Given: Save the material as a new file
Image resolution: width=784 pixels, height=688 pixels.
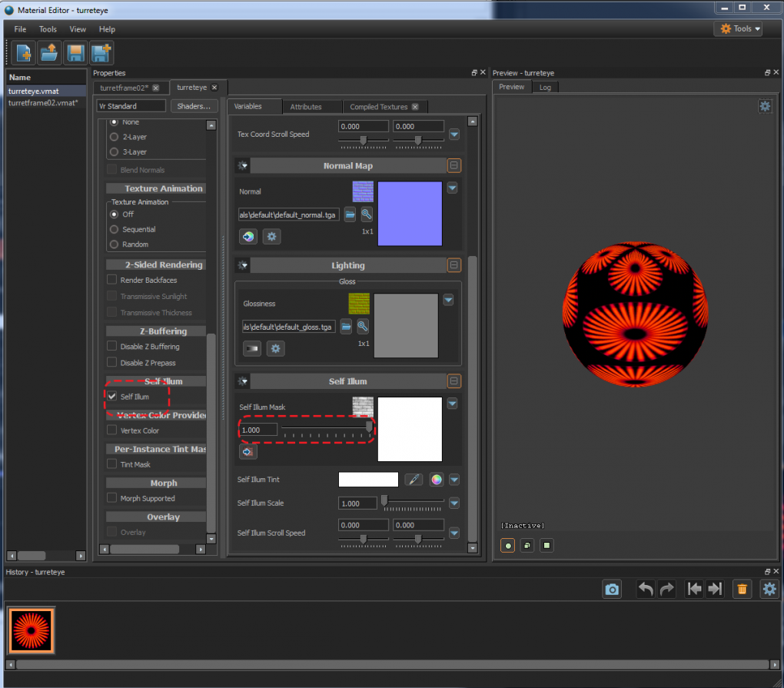Looking at the screenshot, I should [101, 52].
